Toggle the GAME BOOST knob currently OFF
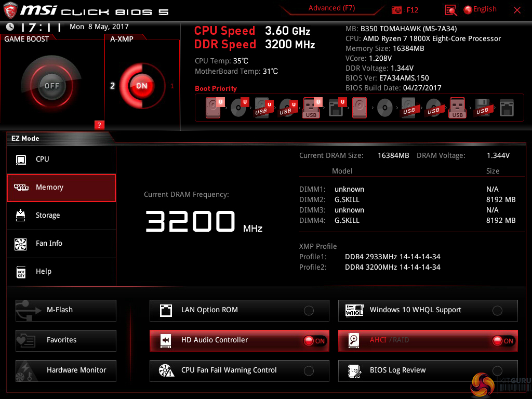 click(x=51, y=86)
